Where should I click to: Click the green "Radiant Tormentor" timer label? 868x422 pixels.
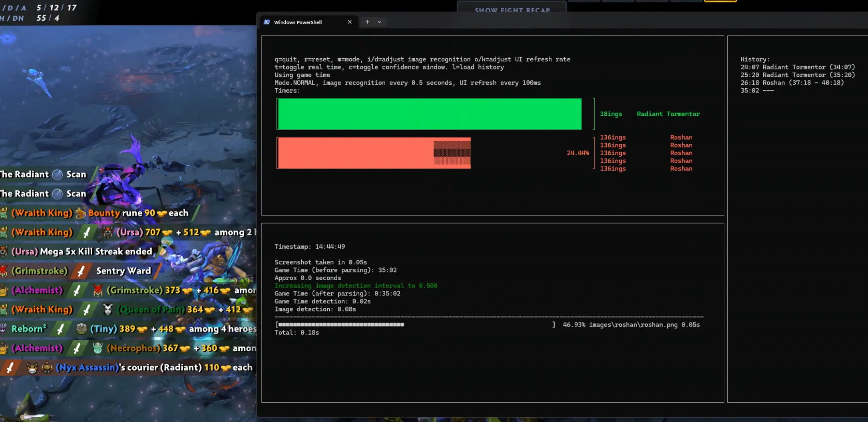668,114
